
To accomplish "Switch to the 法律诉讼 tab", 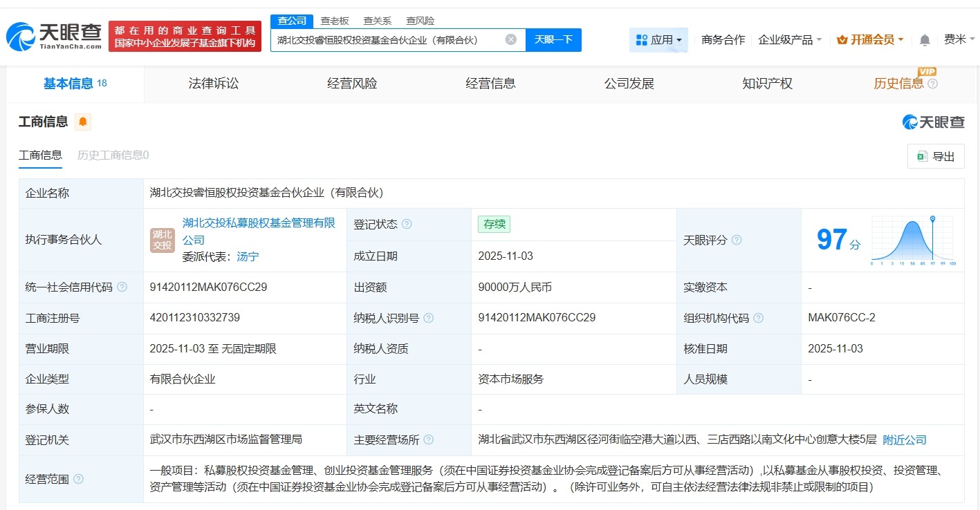I will tap(213, 83).
